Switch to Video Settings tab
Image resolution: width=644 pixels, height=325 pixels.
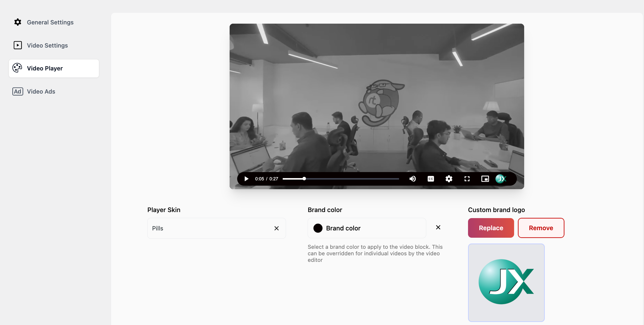[47, 46]
